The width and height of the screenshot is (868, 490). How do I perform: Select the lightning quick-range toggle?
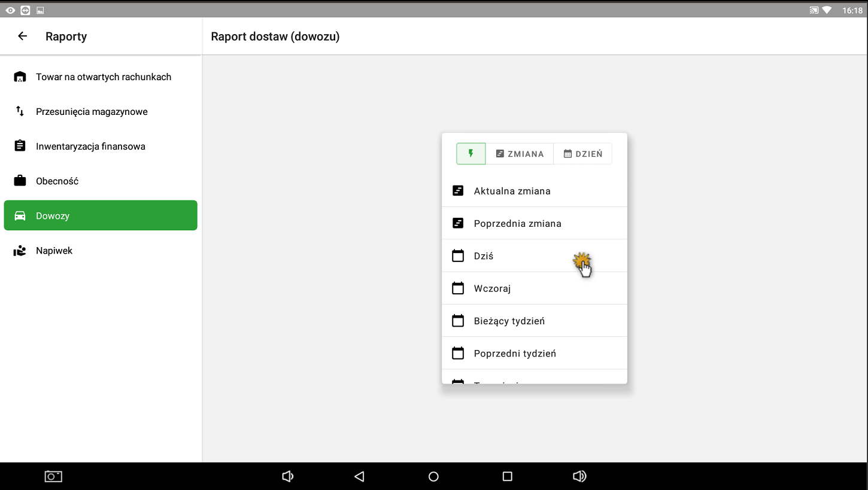pyautogui.click(x=471, y=154)
